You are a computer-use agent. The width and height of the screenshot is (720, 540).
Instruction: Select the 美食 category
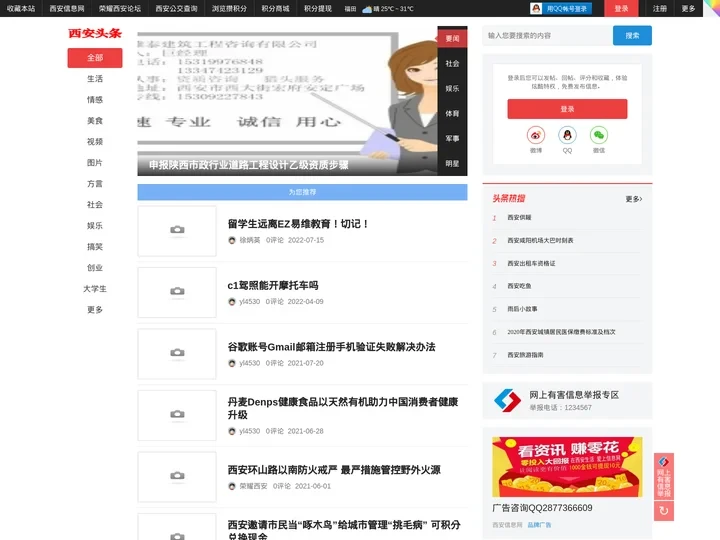point(95,121)
